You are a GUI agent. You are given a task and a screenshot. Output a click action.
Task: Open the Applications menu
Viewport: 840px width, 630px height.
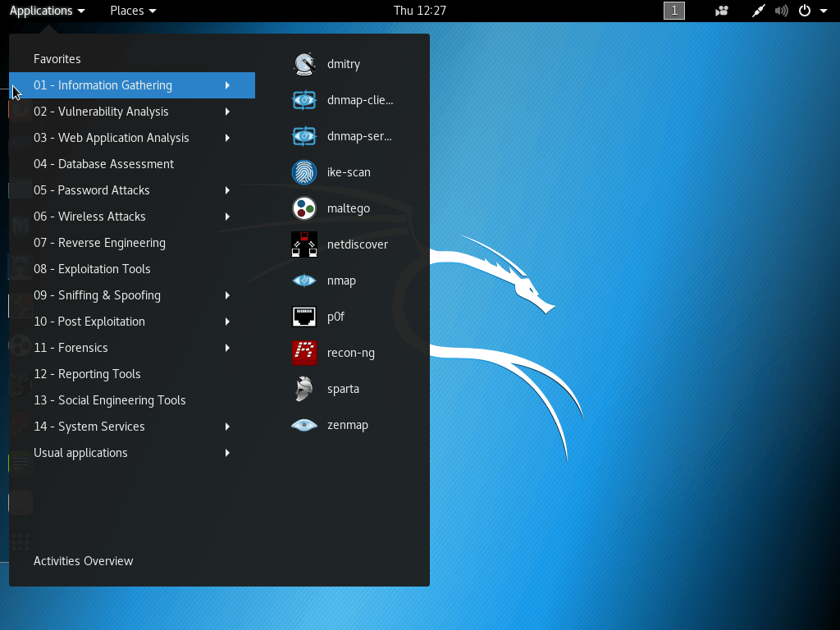pos(47,11)
